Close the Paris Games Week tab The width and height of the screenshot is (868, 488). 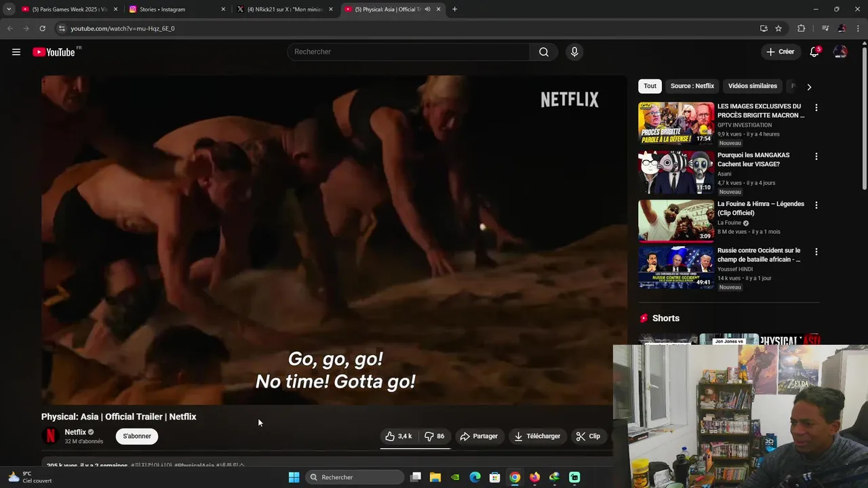[115, 9]
